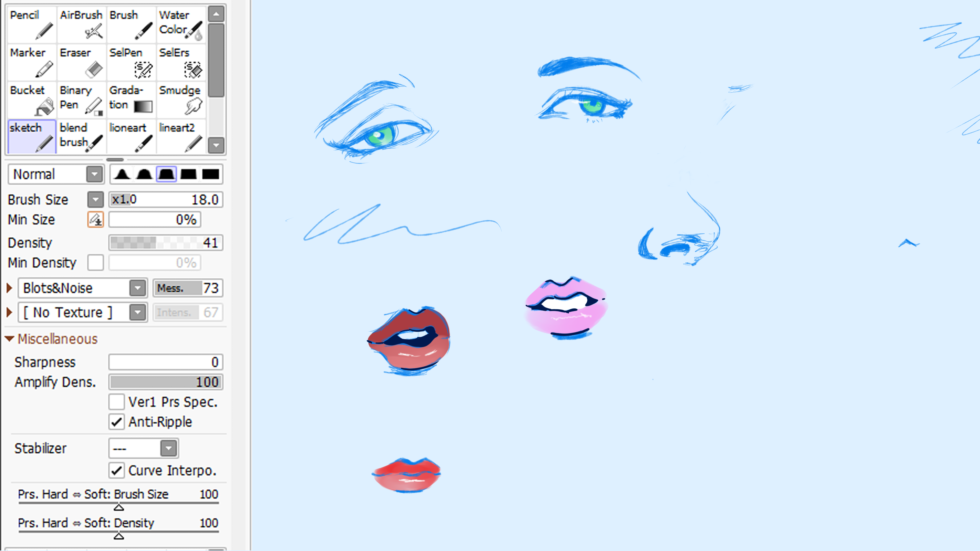980x551 pixels.
Task: Enable Ver1 Prs Spec. checkbox
Action: coord(116,402)
